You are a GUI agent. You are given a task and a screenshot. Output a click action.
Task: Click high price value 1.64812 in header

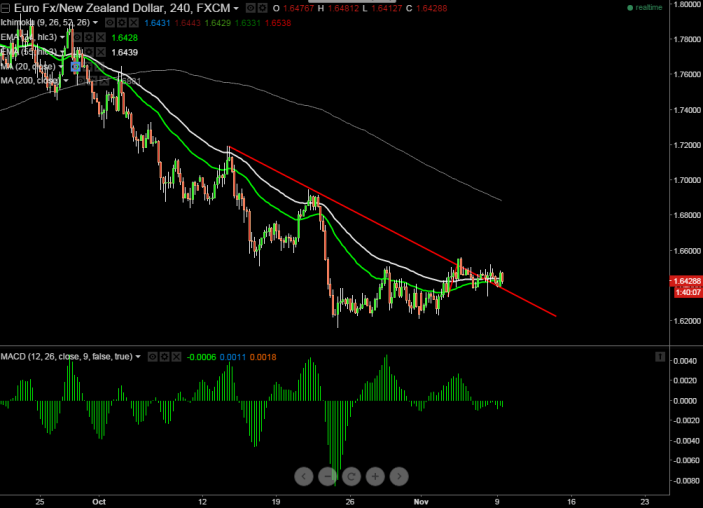click(x=343, y=9)
